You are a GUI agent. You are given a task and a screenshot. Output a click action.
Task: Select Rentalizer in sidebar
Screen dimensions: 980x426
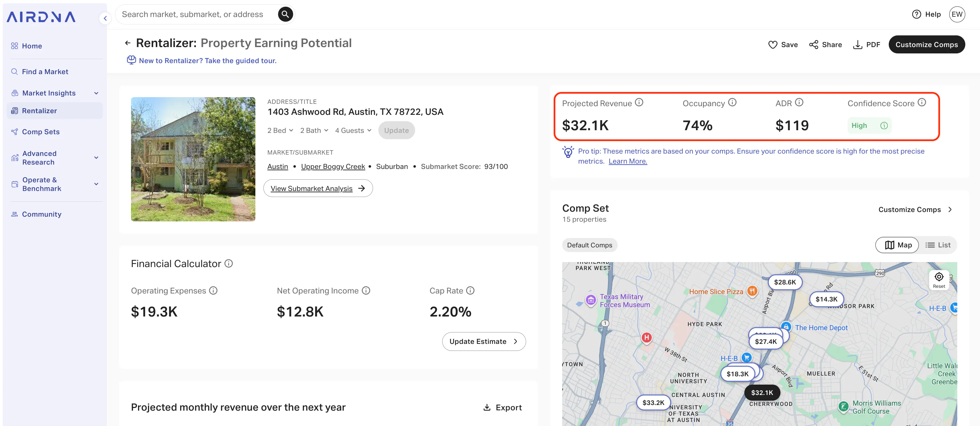tap(55, 111)
